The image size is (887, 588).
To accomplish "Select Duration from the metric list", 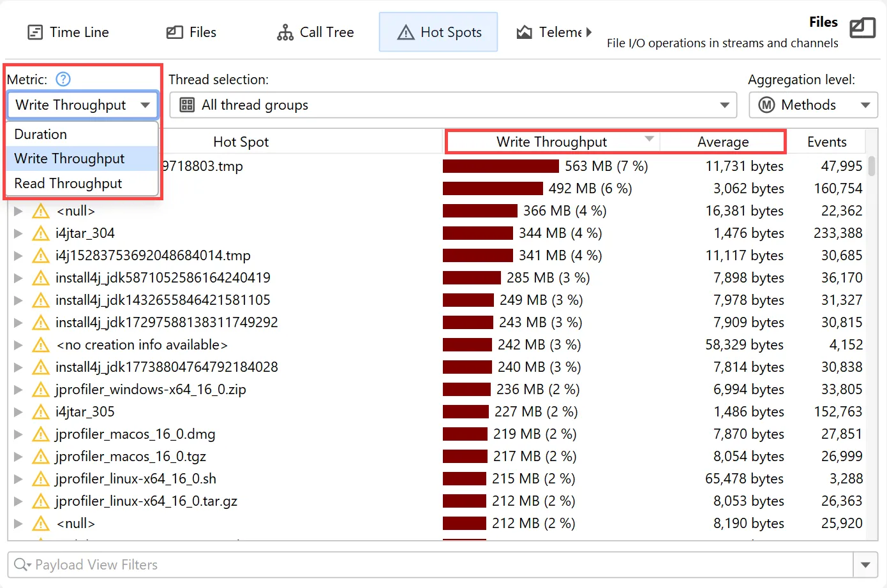I will point(41,135).
